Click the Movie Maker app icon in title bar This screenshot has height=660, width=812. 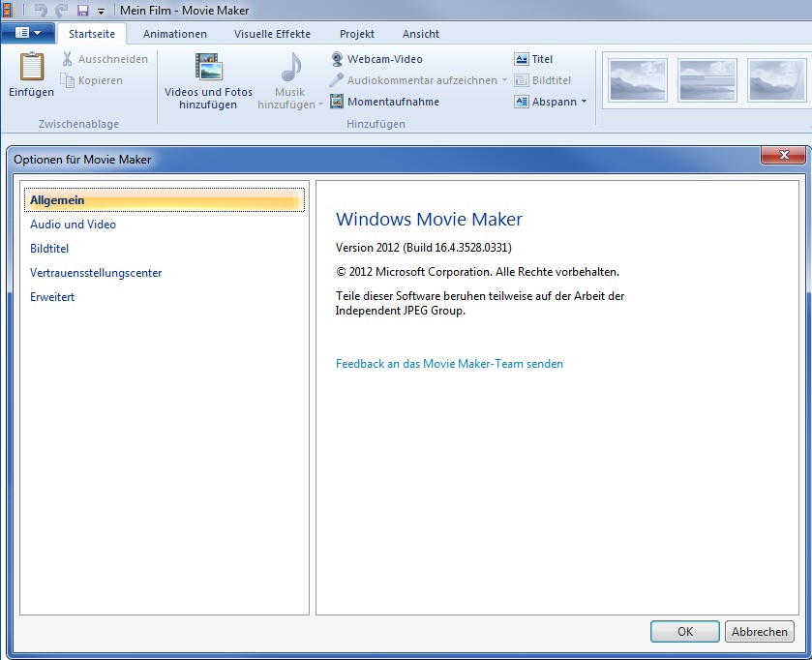point(7,10)
